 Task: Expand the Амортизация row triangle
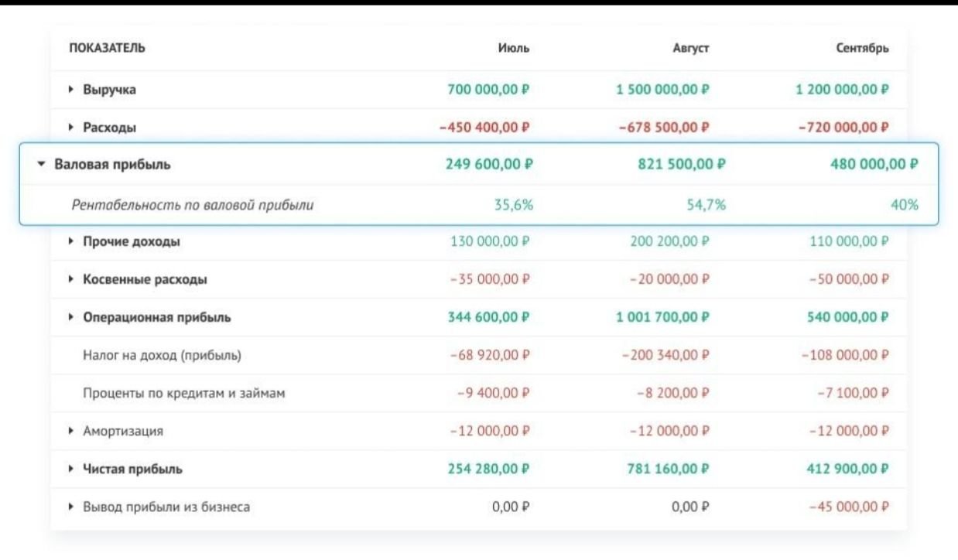pyautogui.click(x=72, y=431)
